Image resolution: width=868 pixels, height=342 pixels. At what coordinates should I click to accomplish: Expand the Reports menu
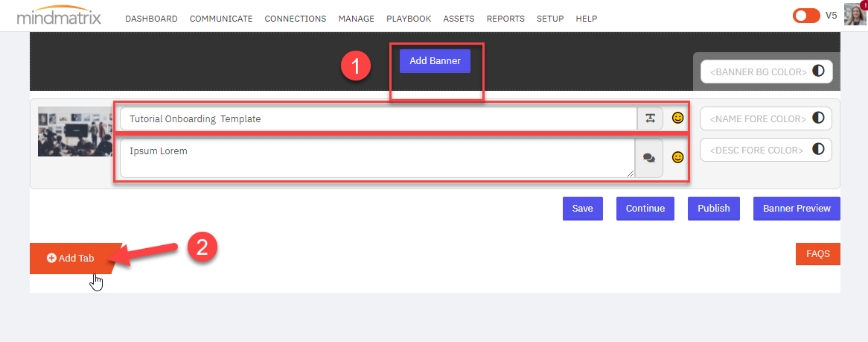(x=505, y=19)
